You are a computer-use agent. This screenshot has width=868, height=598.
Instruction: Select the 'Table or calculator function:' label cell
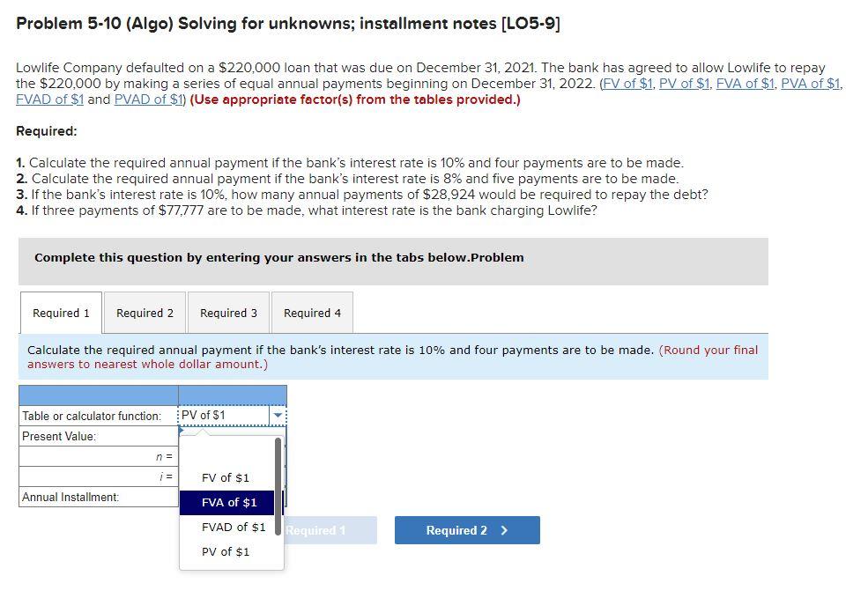tap(99, 416)
